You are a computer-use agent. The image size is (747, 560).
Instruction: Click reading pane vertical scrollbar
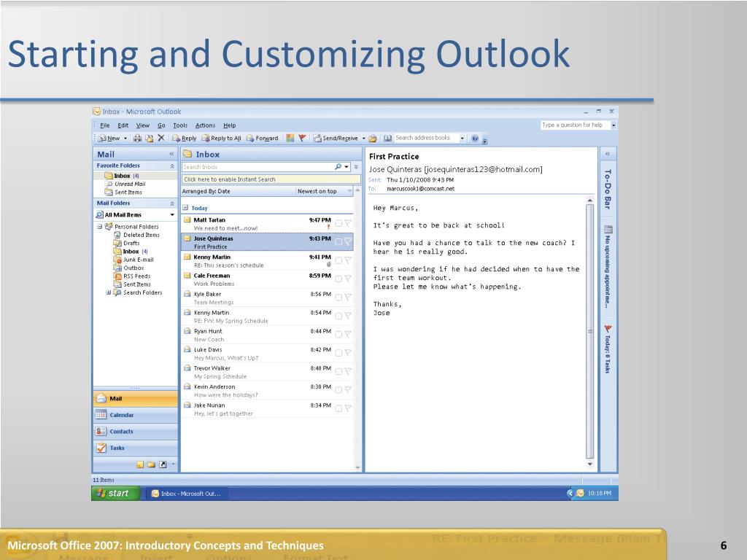589,332
